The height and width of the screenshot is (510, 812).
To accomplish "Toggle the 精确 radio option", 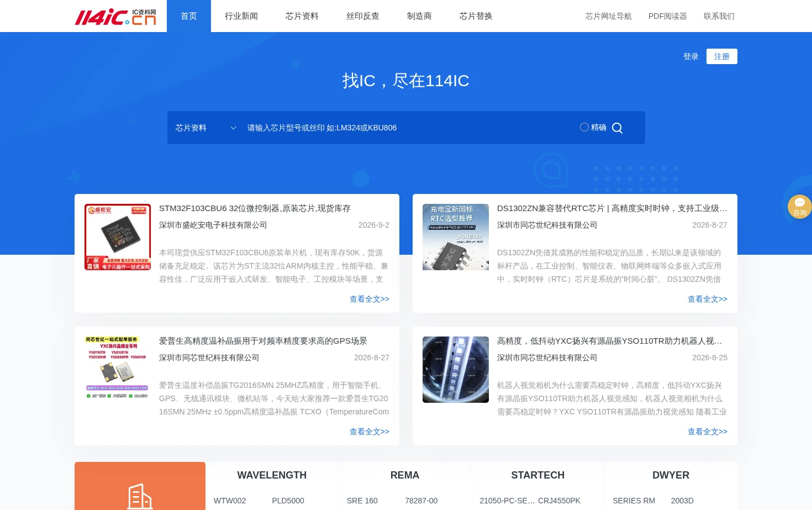I will pyautogui.click(x=584, y=128).
